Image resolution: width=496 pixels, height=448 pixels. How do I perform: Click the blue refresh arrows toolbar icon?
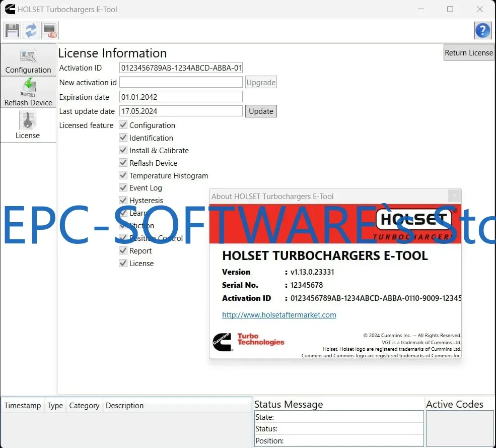(x=31, y=30)
